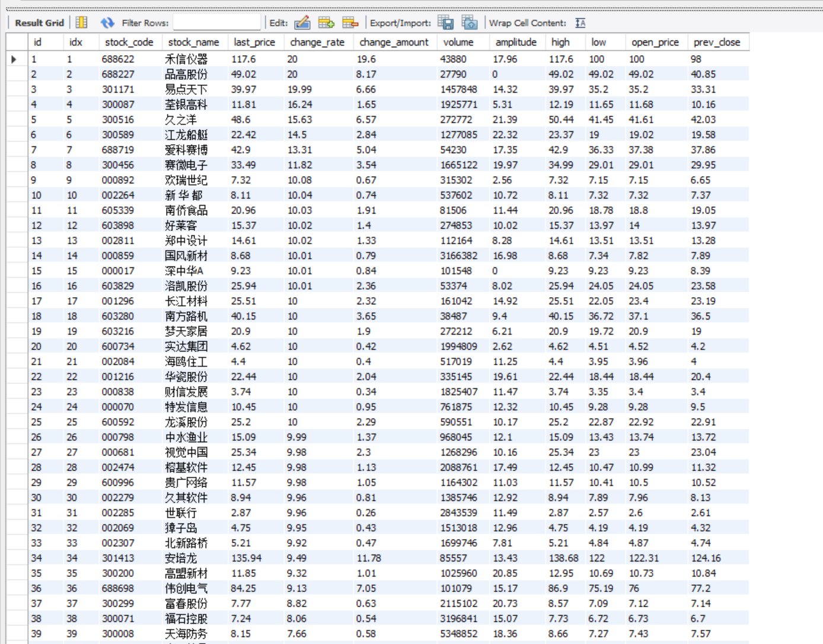Export recordset to file with the save icon
The height and width of the screenshot is (644, 823).
point(446,23)
